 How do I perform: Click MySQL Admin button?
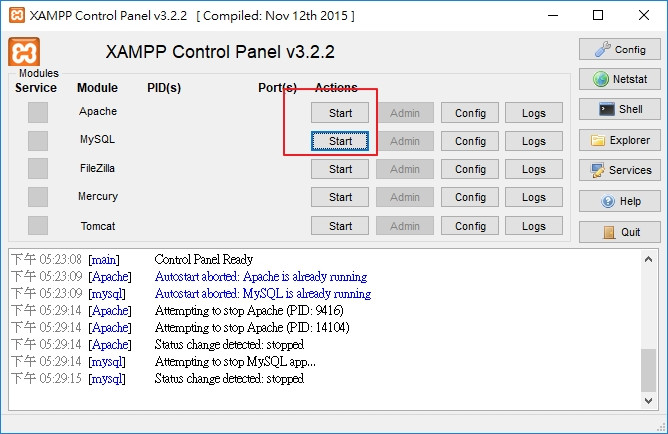405,141
